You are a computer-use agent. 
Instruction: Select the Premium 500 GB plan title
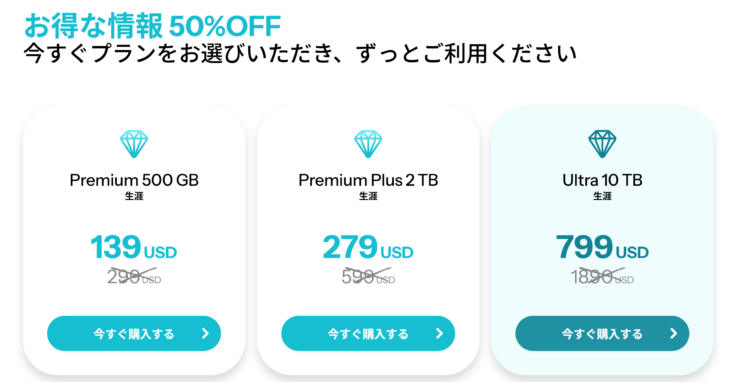(134, 180)
